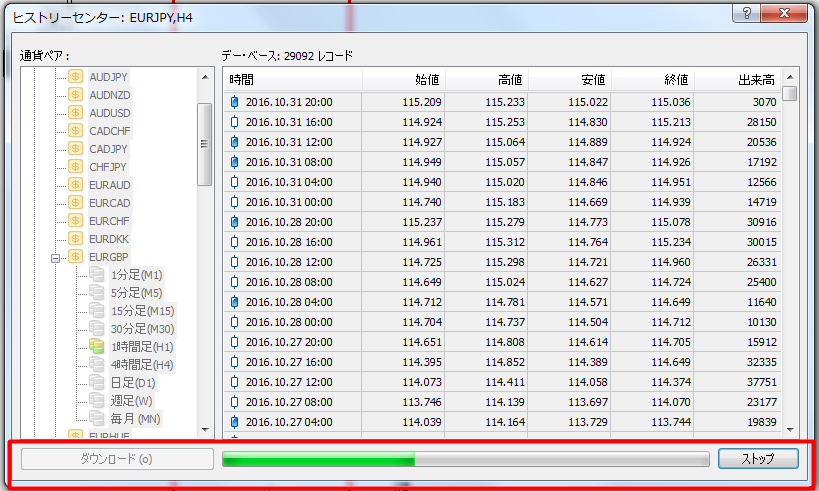Click the 終値 column header

653,80
